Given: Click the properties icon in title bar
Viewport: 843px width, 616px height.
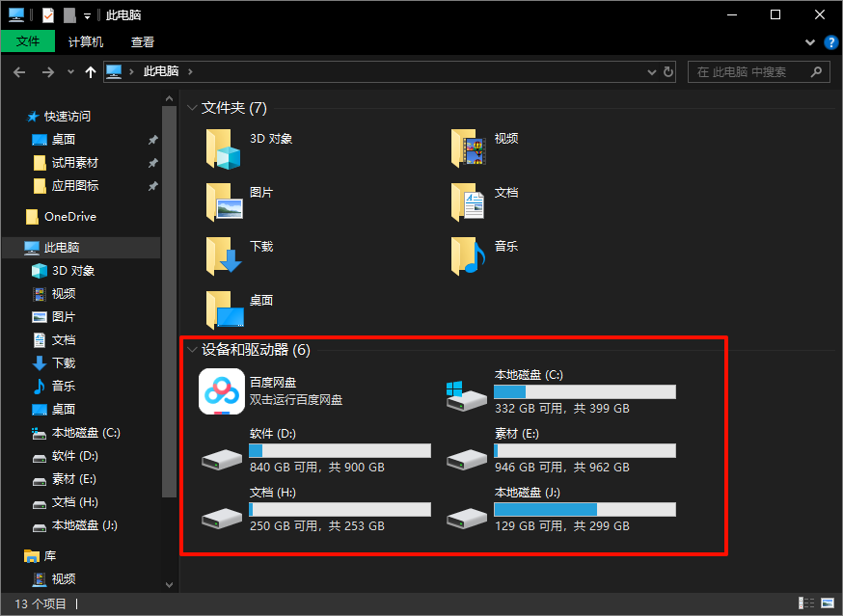Looking at the screenshot, I should pos(48,15).
